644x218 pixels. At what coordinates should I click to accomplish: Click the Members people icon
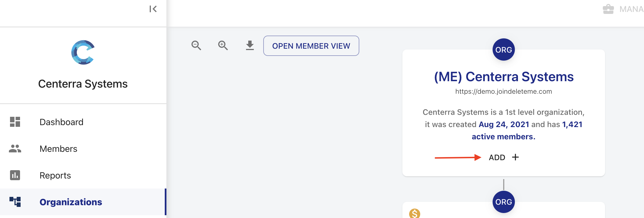pos(15,148)
